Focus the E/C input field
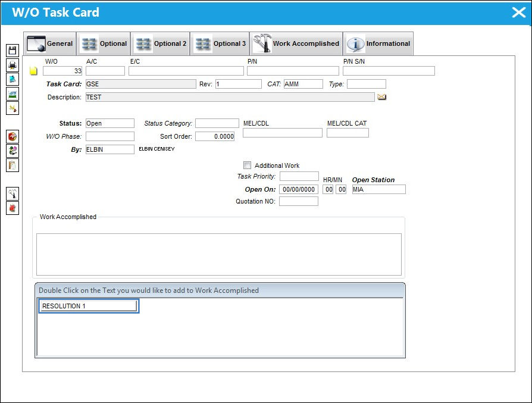 click(x=186, y=71)
